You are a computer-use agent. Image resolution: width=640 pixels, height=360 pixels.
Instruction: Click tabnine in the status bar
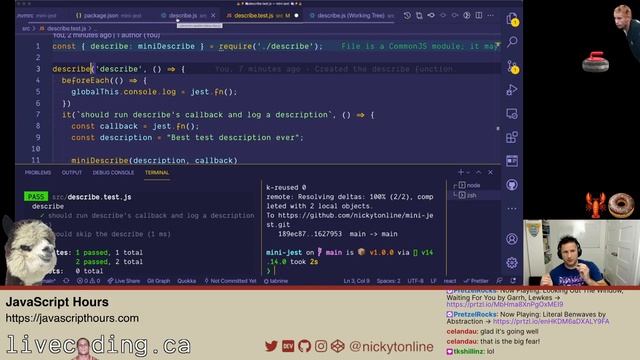[276, 281]
